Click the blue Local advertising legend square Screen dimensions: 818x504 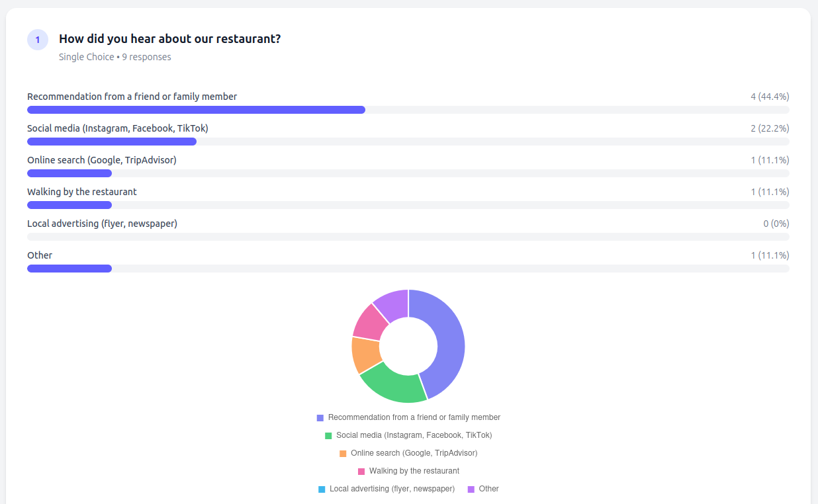coord(322,489)
